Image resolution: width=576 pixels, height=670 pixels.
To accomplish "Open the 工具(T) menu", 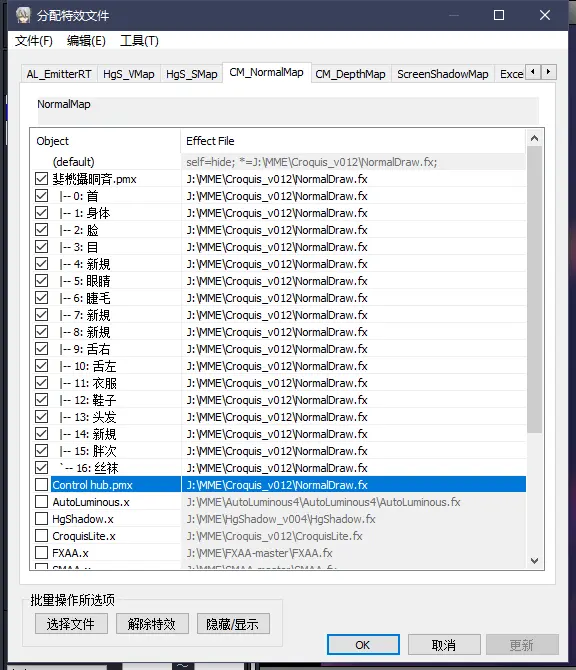I will (139, 41).
